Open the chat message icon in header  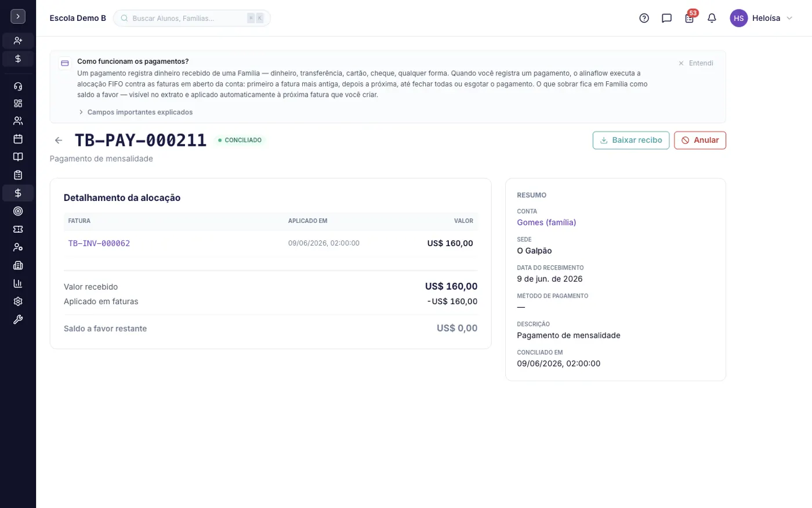click(x=666, y=18)
